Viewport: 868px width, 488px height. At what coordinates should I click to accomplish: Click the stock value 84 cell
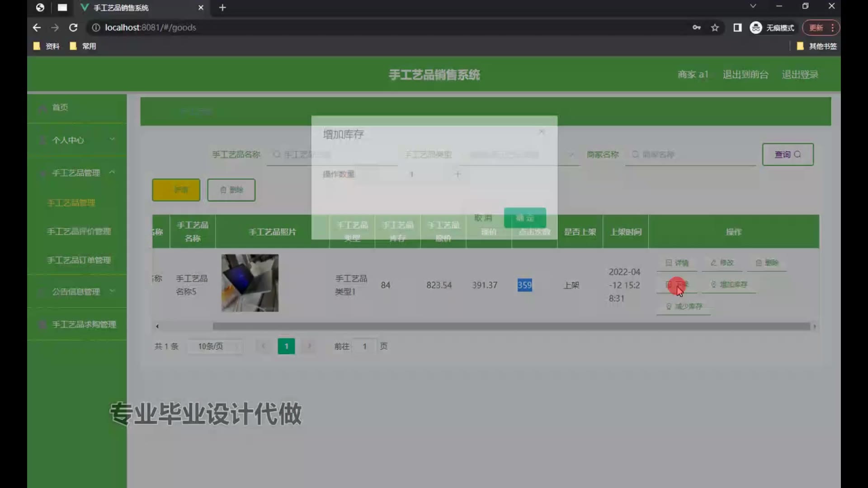(385, 285)
